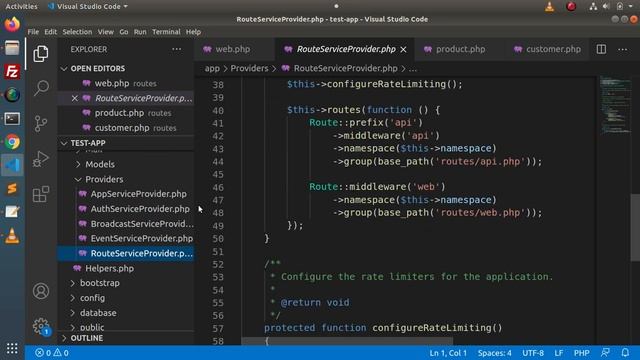
Task: Open the Manage gear icon
Action: [x=41, y=326]
